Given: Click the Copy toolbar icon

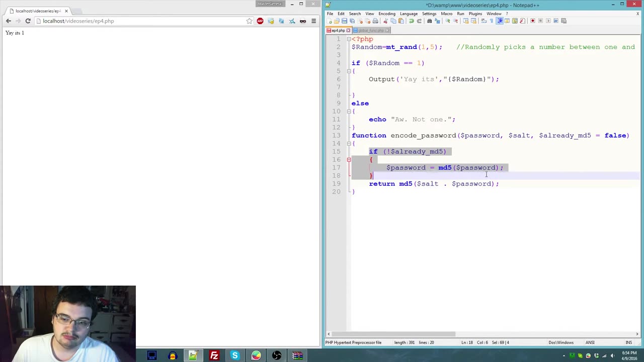Looking at the screenshot, I should [x=393, y=21].
